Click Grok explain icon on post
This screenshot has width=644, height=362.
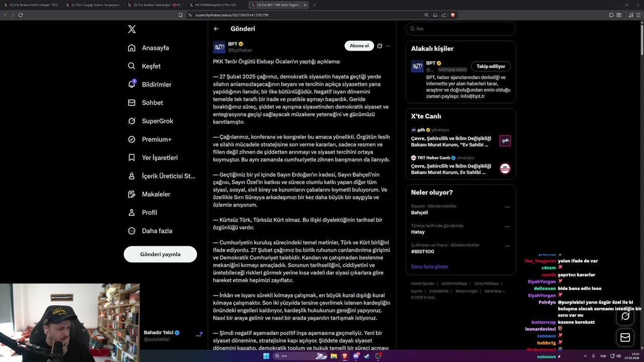tap(380, 46)
